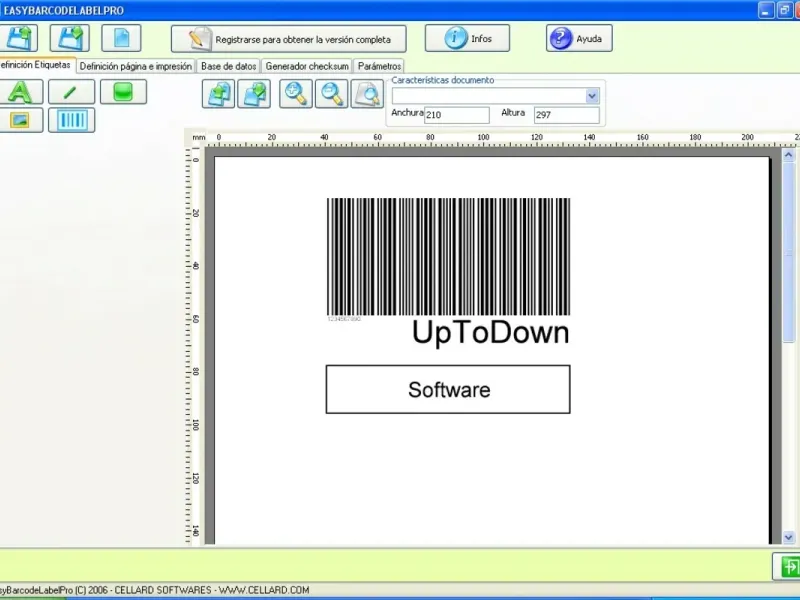Open the Infos button
Image resolution: width=800 pixels, height=600 pixels.
click(x=467, y=38)
